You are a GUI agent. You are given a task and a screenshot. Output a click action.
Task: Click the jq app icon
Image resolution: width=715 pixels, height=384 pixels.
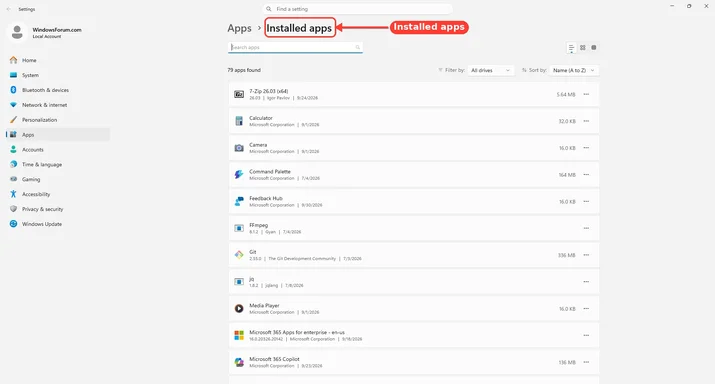point(239,282)
